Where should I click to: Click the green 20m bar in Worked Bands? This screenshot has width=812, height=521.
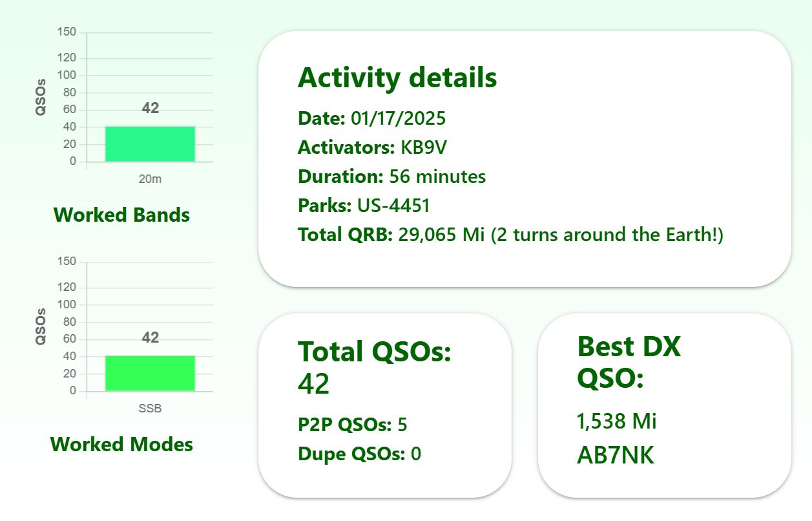(x=150, y=144)
